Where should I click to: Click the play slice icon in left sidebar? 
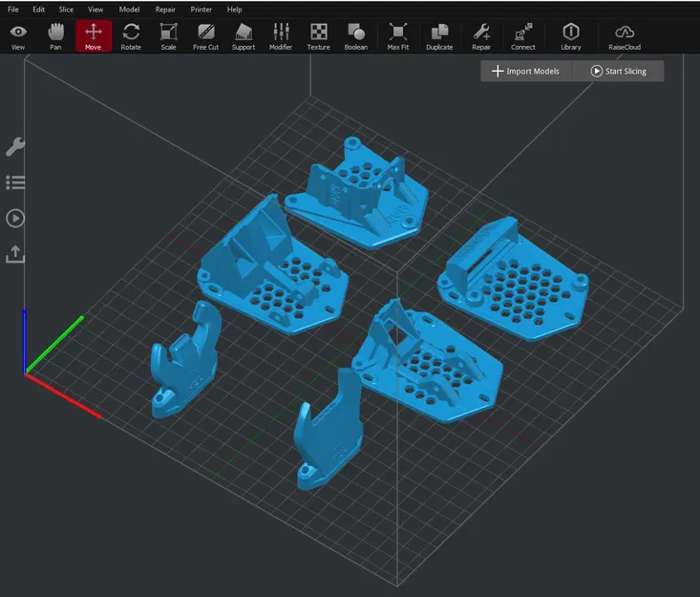[x=15, y=219]
